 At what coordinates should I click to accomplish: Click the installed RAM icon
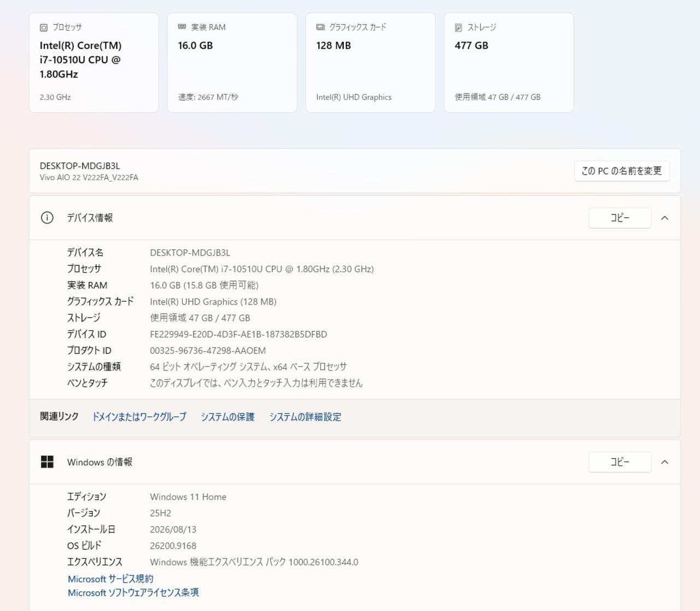click(182, 27)
